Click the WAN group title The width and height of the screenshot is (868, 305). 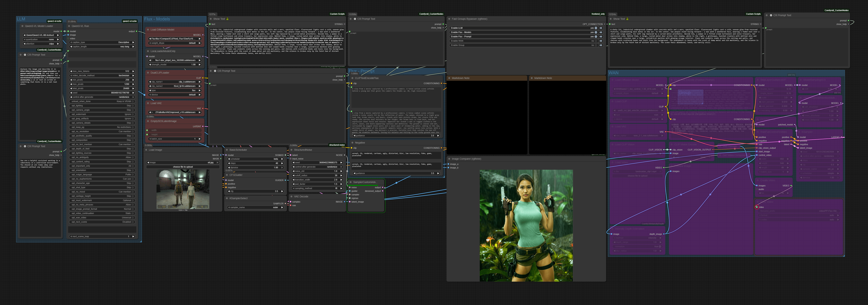[614, 73]
